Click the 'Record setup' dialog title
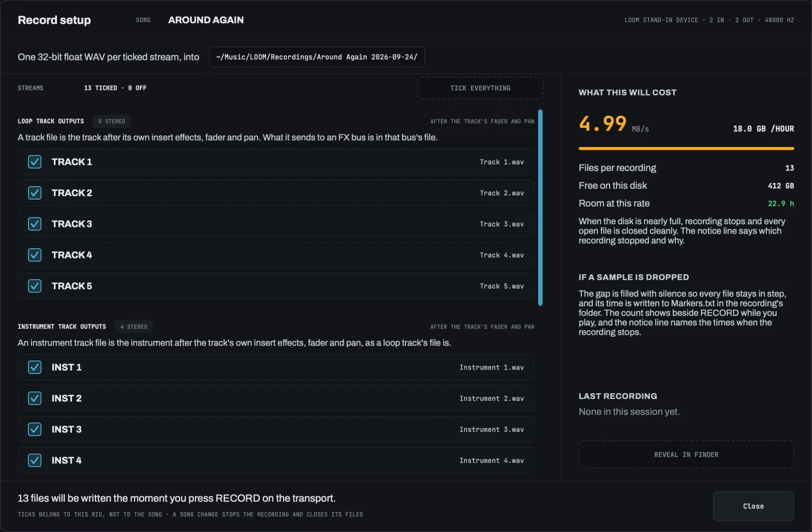 (x=54, y=20)
